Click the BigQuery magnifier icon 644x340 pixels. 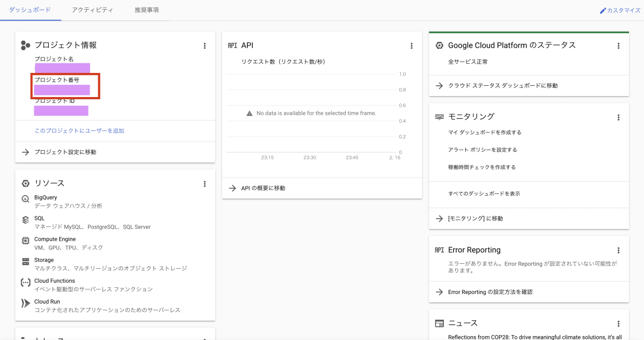[25, 199]
